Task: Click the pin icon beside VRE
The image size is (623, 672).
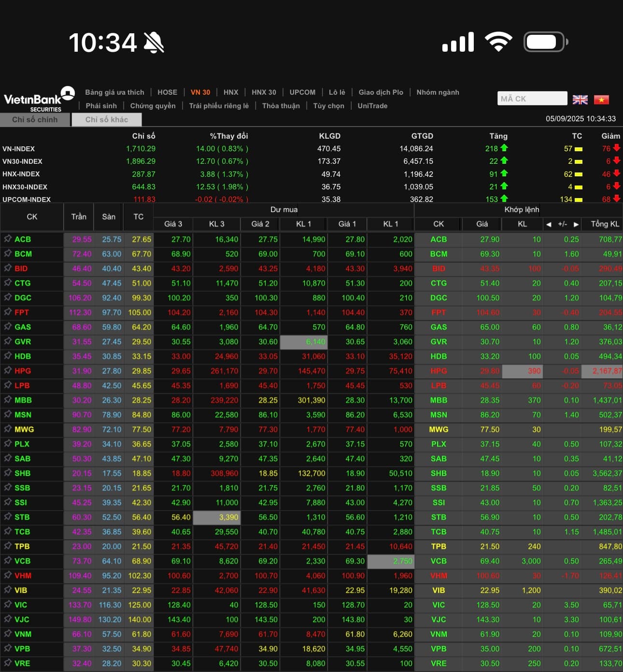Action: 8,663
